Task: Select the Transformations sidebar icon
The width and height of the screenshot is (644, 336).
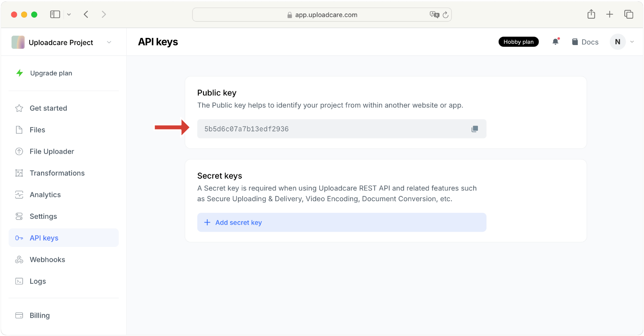Action: pos(19,173)
